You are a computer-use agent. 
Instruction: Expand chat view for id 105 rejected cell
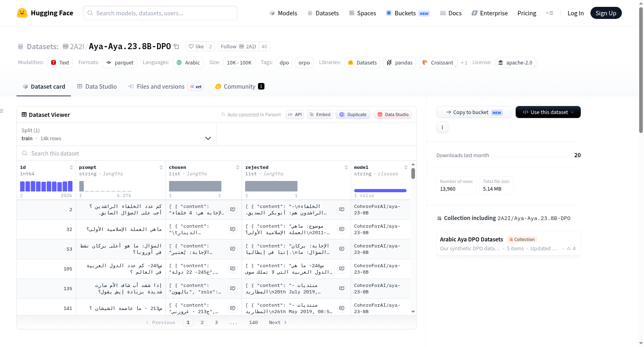[342, 269]
